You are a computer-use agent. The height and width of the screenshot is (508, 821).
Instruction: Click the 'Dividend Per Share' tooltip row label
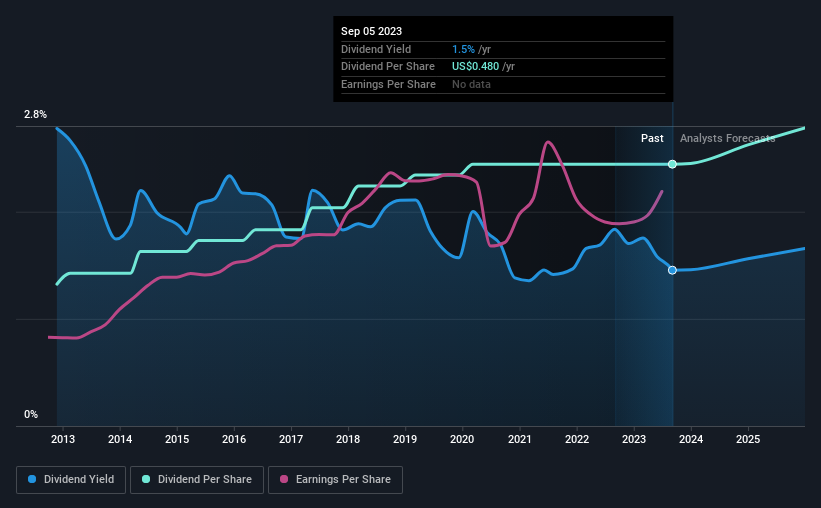(x=388, y=67)
